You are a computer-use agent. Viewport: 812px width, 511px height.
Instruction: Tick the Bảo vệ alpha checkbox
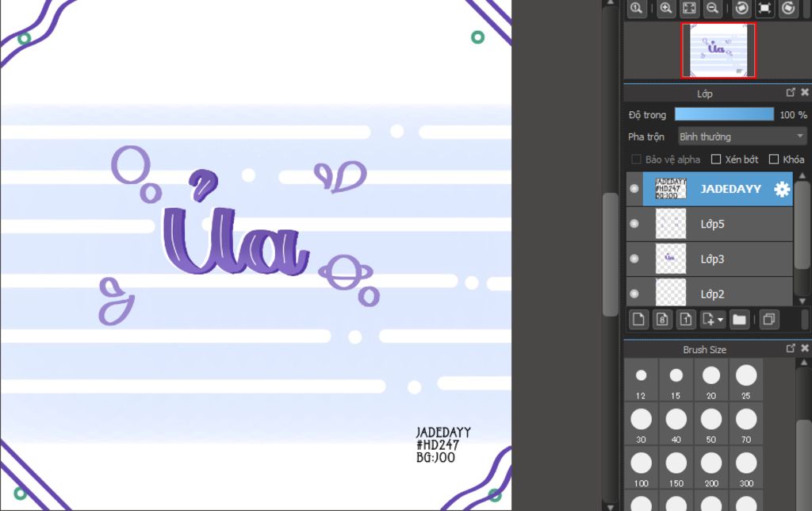coord(637,159)
